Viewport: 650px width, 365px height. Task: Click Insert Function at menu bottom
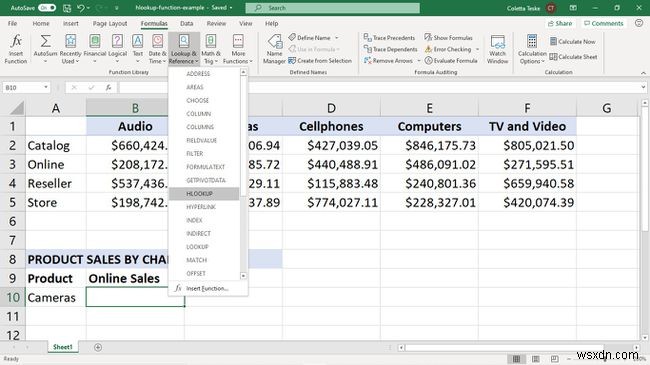(x=207, y=288)
